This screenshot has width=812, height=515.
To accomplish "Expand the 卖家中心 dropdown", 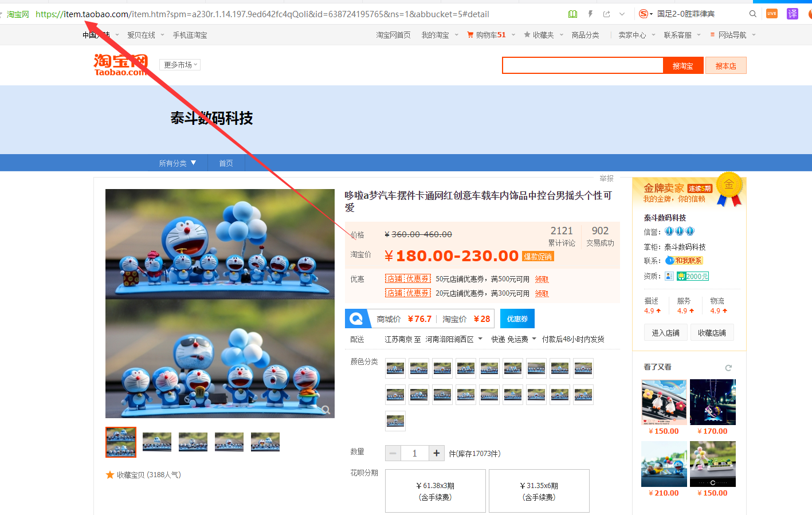I will pos(637,35).
